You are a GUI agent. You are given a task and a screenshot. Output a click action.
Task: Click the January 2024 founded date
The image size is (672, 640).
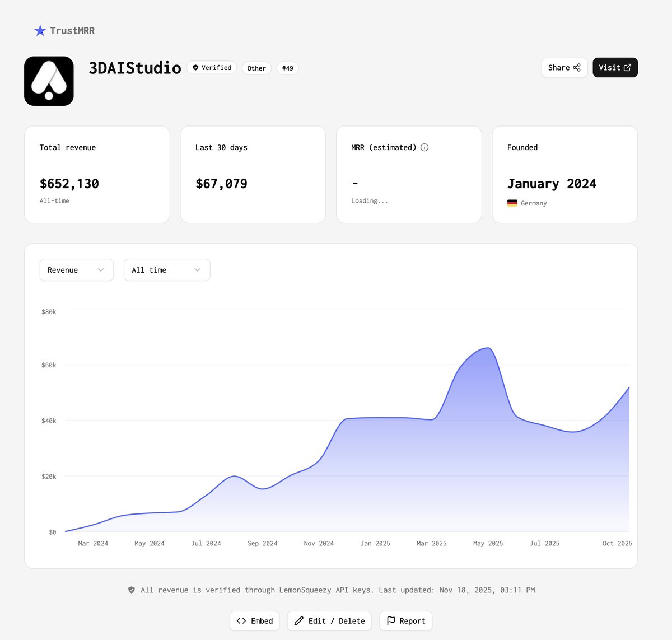552,184
